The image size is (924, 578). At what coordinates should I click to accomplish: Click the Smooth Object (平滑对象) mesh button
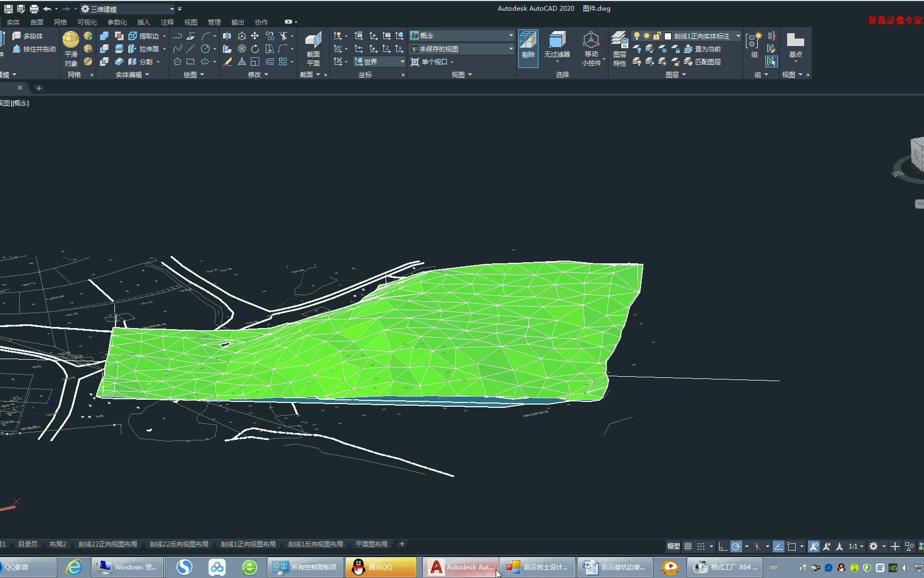click(71, 49)
